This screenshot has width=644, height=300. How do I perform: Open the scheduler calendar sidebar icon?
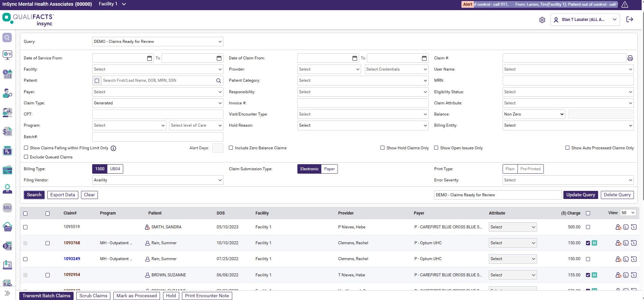tap(7, 74)
